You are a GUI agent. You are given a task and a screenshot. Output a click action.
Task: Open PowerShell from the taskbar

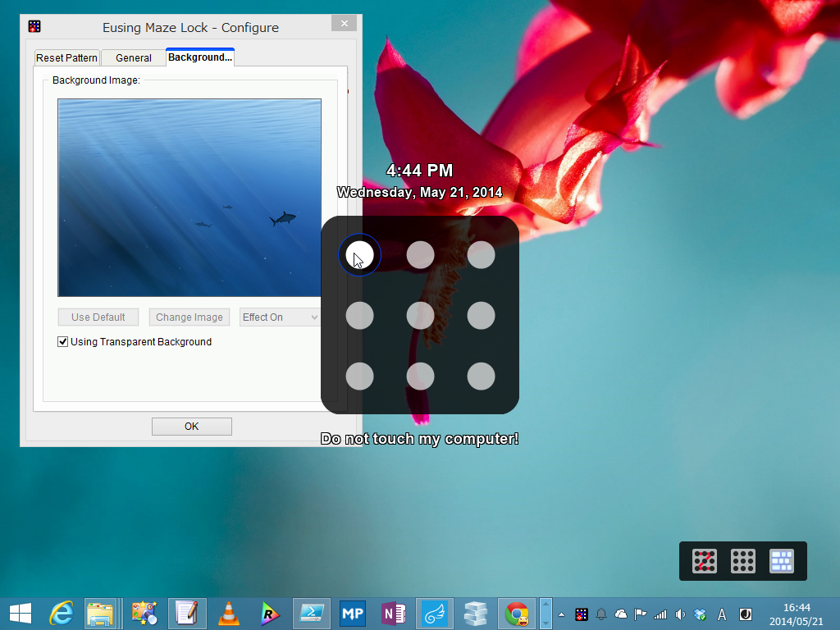click(x=311, y=614)
